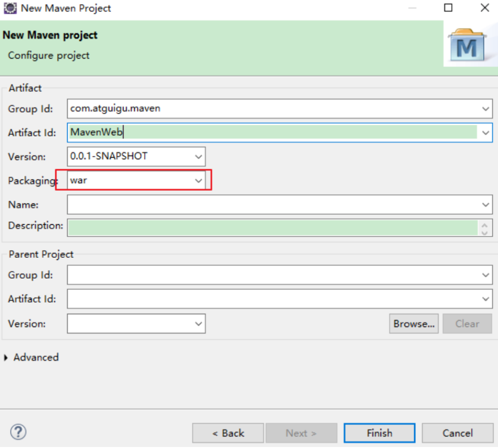The image size is (498, 448).
Task: Click the Maven M wizard banner icon
Action: tap(467, 45)
